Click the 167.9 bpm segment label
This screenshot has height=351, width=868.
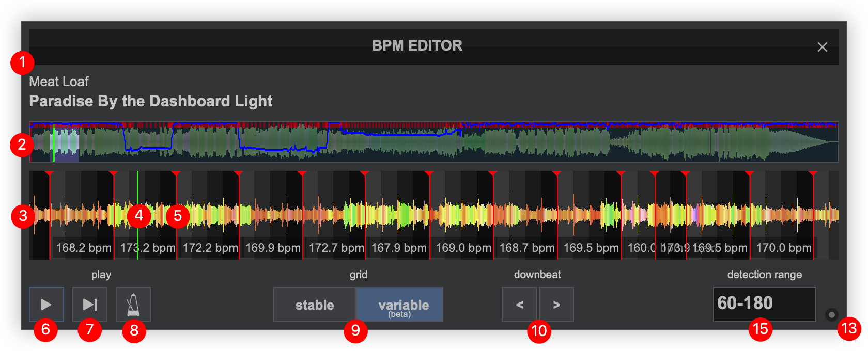click(399, 248)
